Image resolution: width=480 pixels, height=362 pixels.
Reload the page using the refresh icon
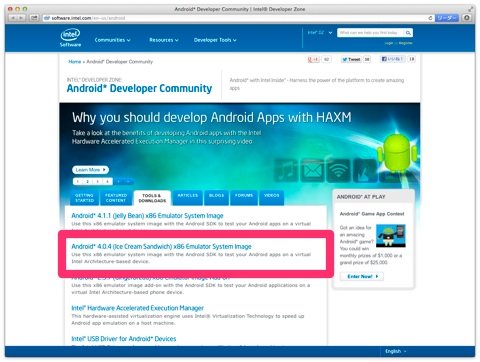coord(430,18)
